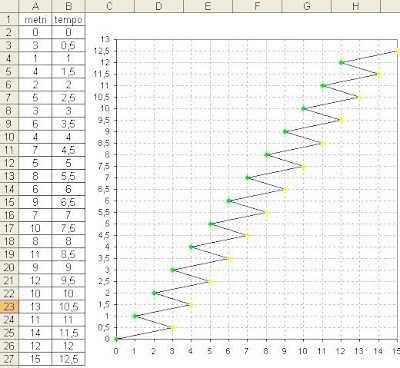The image size is (400, 368).
Task: Select cell B25 containing 11,5
Action: click(x=68, y=333)
